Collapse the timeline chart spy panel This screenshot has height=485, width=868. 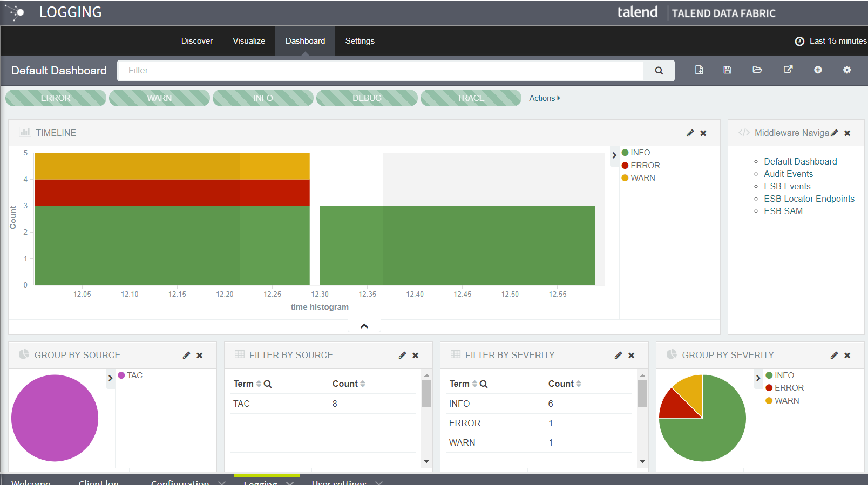click(364, 326)
